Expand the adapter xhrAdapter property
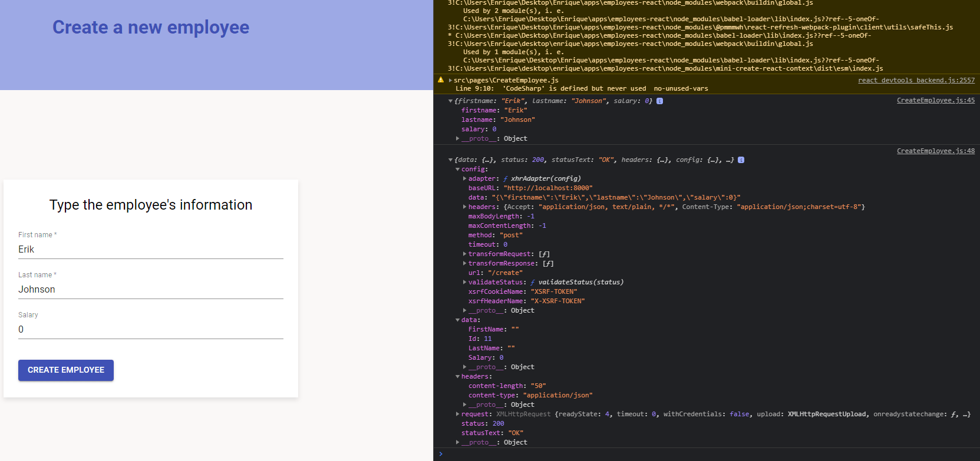The image size is (980, 461). [465, 179]
